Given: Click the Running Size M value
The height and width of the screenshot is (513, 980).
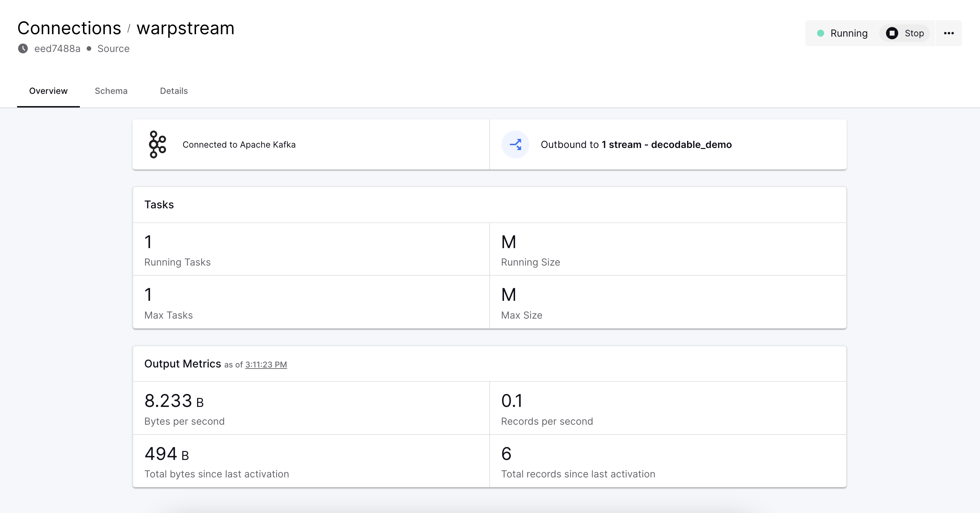Looking at the screenshot, I should tap(508, 242).
